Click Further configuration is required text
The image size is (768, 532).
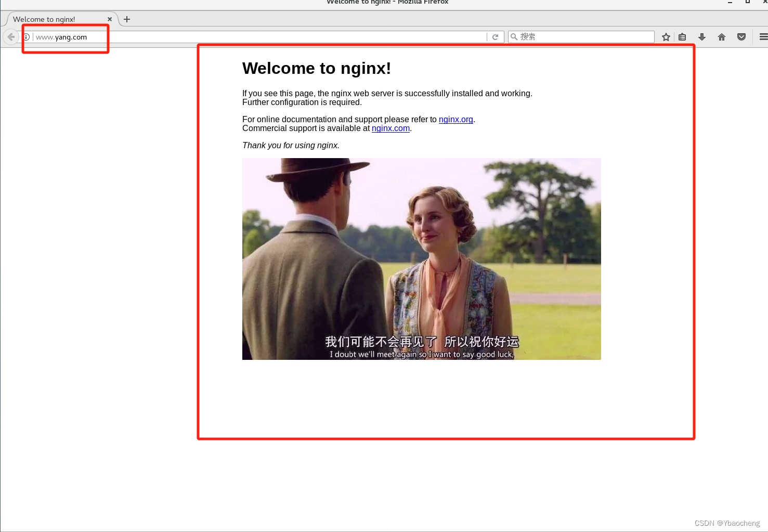pos(302,102)
